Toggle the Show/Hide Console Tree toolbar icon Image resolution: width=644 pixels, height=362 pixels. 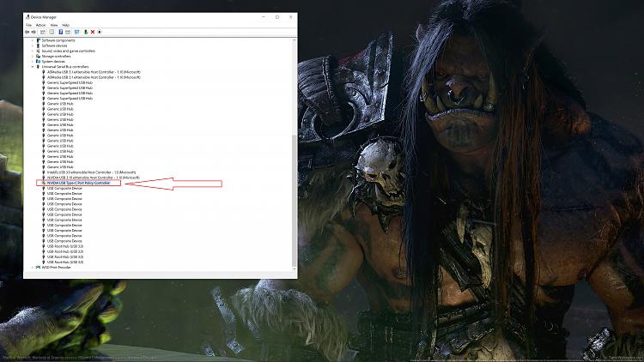tap(43, 32)
